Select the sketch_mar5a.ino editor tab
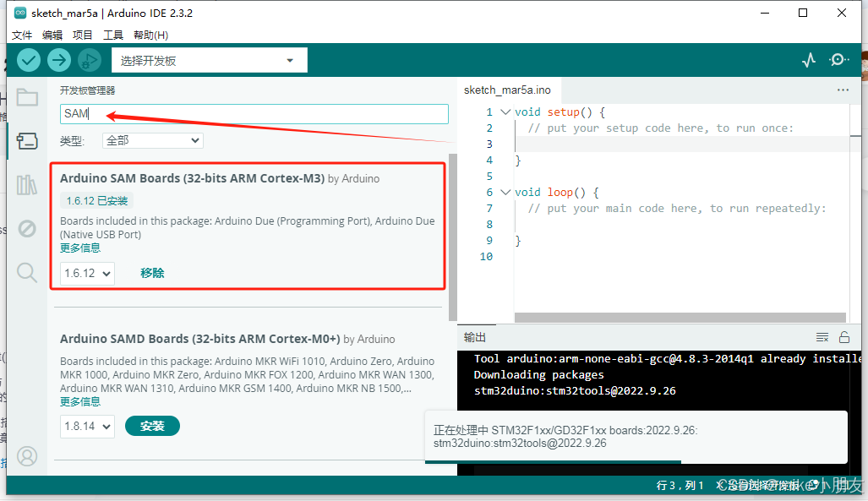The width and height of the screenshot is (868, 501). 507,90
